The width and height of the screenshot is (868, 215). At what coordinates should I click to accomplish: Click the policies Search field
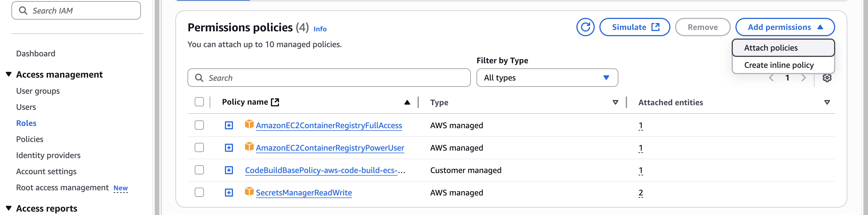(334, 78)
